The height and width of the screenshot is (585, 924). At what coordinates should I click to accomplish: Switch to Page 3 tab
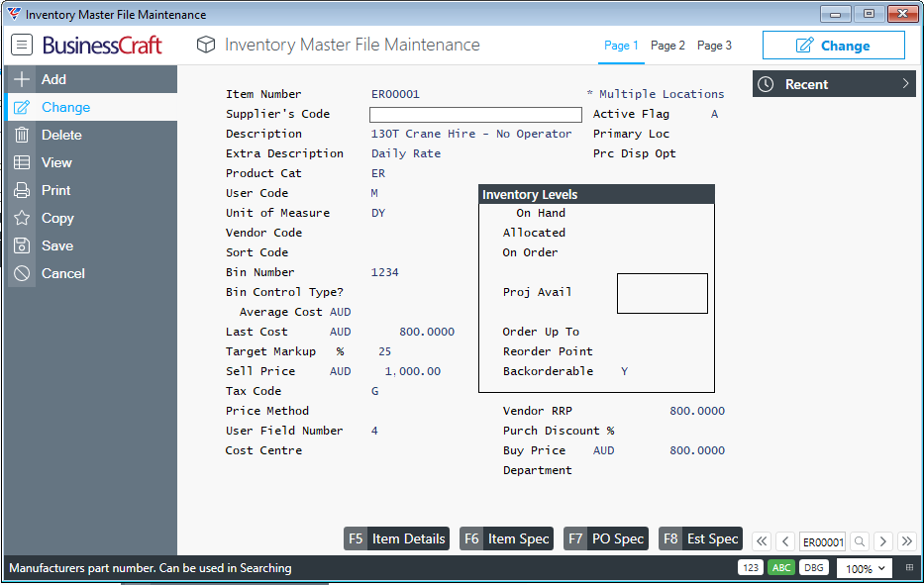click(x=714, y=46)
